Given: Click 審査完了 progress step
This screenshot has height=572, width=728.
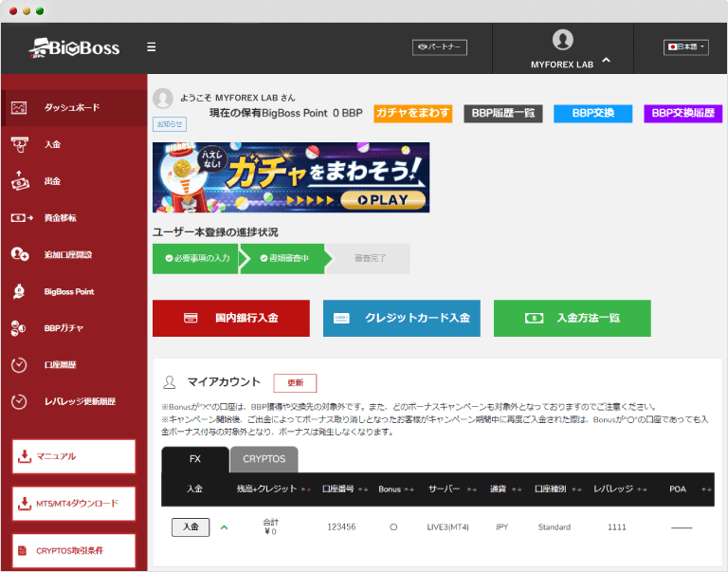Looking at the screenshot, I should click(x=369, y=258).
